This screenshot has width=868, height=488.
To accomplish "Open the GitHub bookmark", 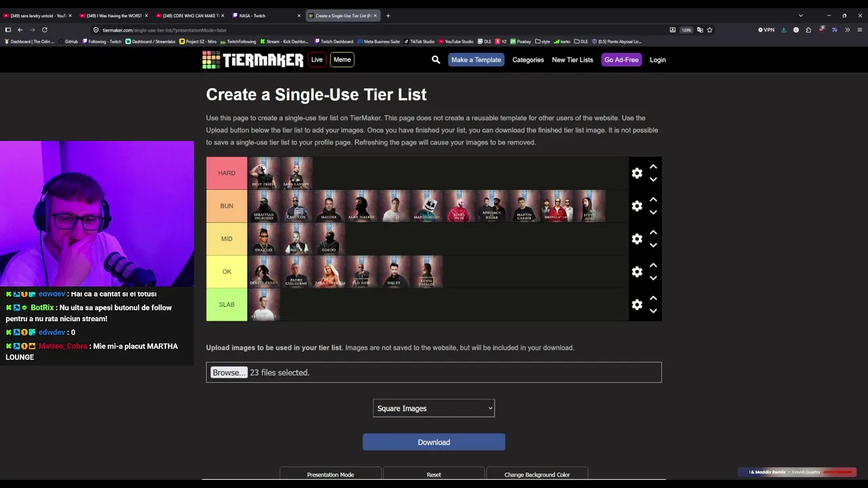I will coord(68,41).
